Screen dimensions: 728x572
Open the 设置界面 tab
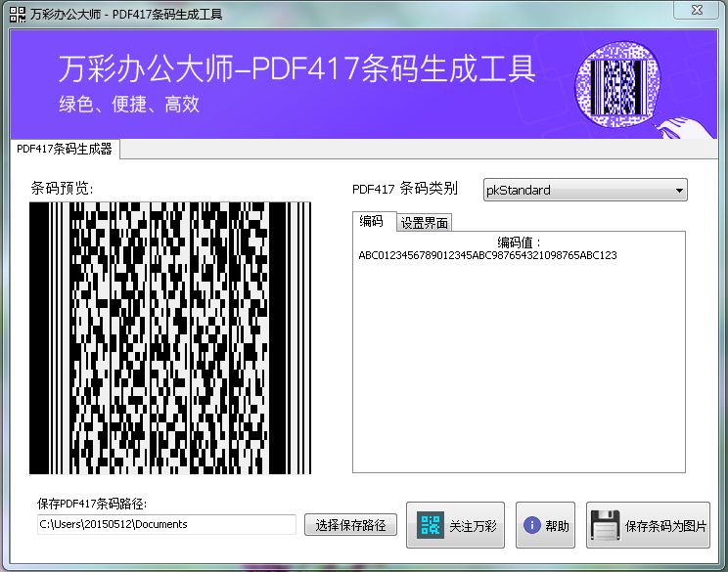(x=425, y=223)
